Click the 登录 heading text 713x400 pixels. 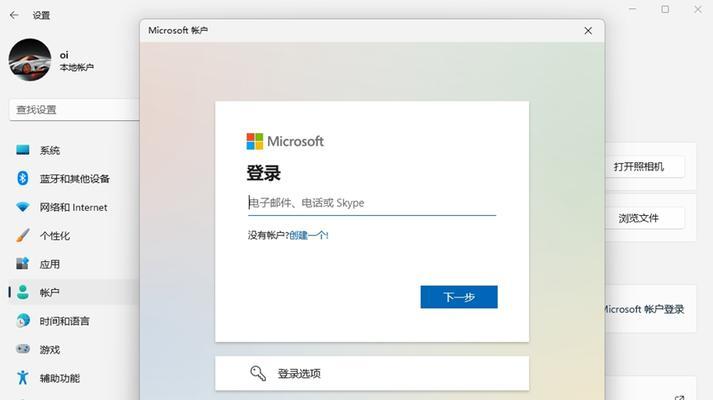tap(264, 173)
